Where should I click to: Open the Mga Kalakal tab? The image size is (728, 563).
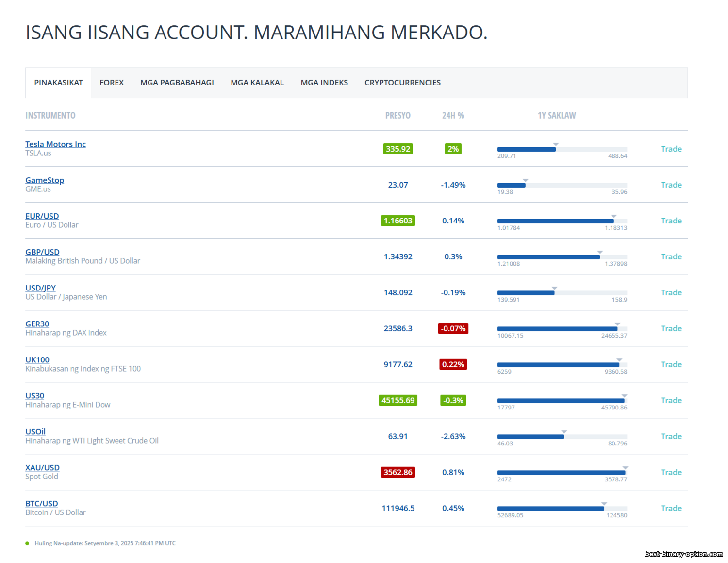click(257, 83)
